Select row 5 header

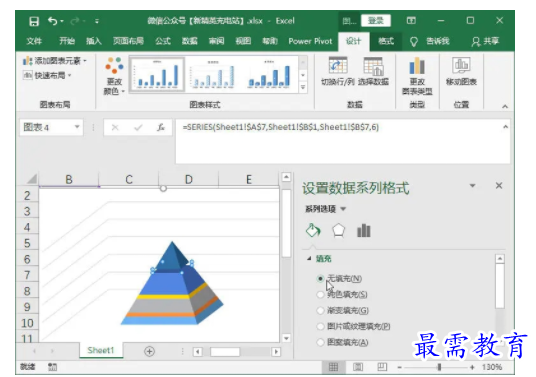pos(27,243)
